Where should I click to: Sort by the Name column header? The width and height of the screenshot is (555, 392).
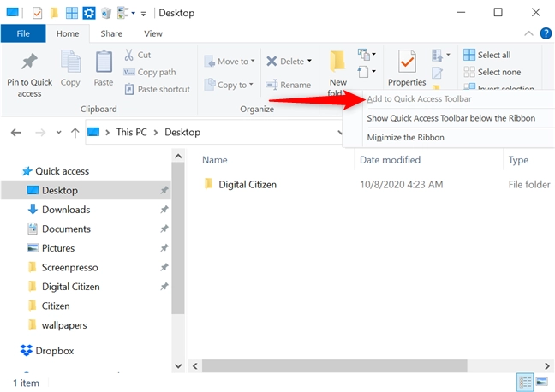pos(214,160)
